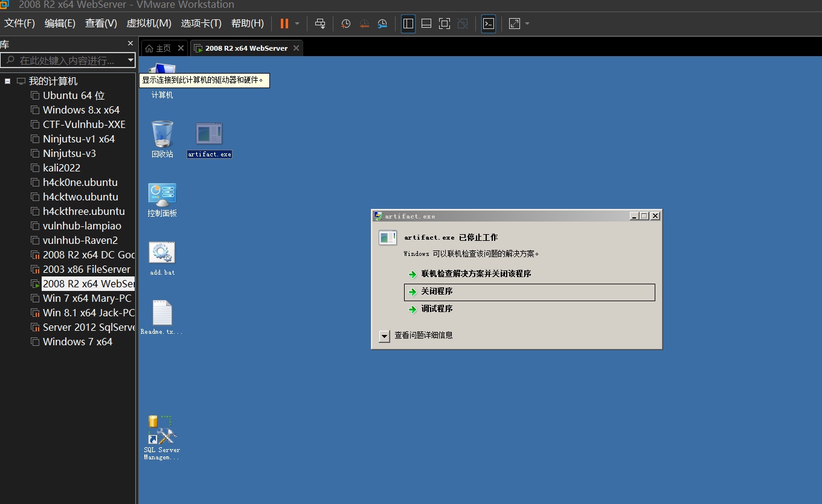Open the 编辑(E) menu
The width and height of the screenshot is (822, 504).
60,24
